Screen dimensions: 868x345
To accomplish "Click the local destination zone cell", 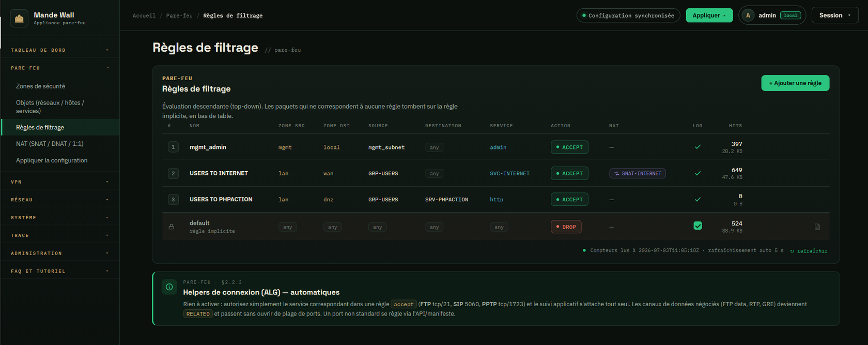I will [332, 147].
